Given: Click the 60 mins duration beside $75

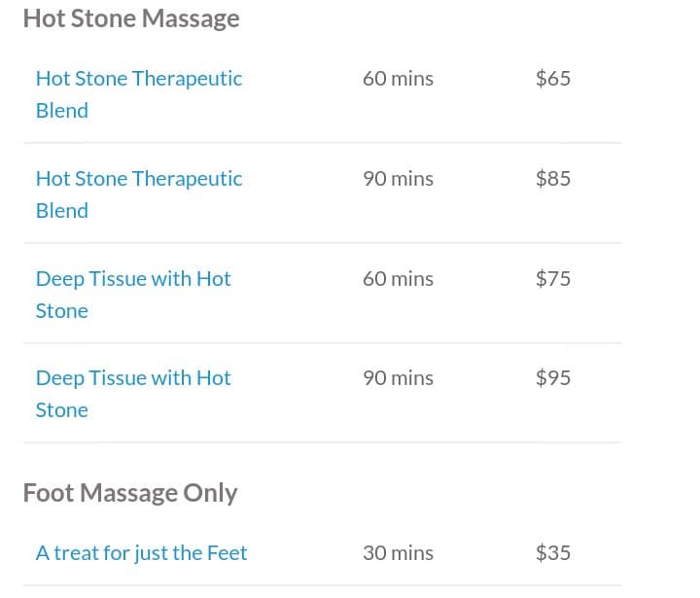Looking at the screenshot, I should [398, 279].
